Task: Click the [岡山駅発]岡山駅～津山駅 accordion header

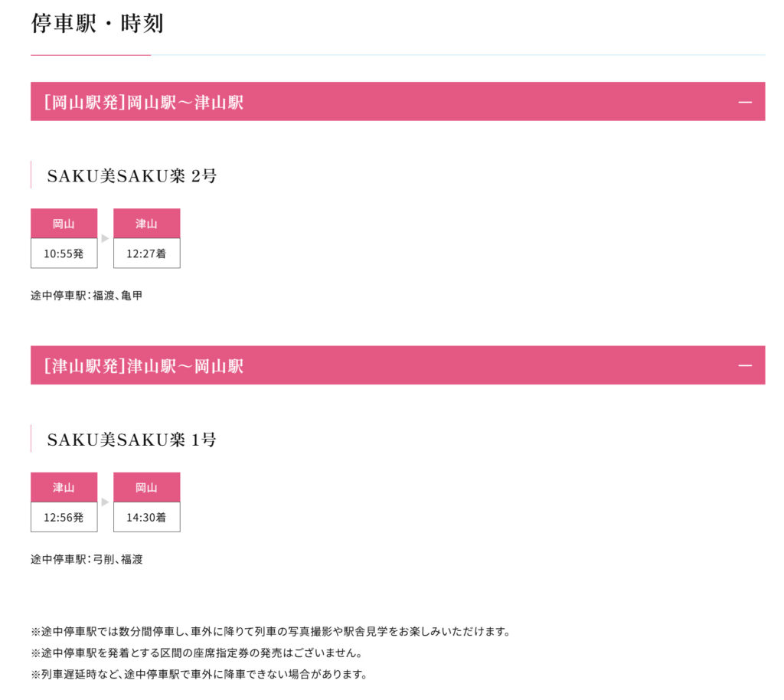Action: [x=397, y=102]
